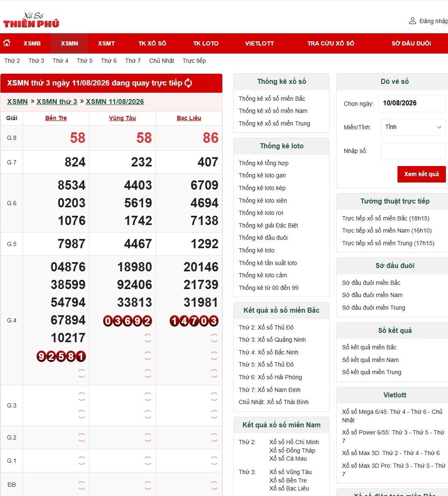This screenshot has width=448, height=496.
Task: Select Thứ 7 day link
Action: pyautogui.click(x=133, y=61)
